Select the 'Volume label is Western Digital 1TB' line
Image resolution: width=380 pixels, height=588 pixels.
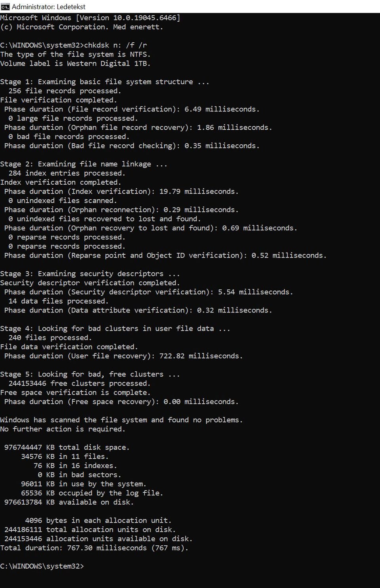click(75, 63)
